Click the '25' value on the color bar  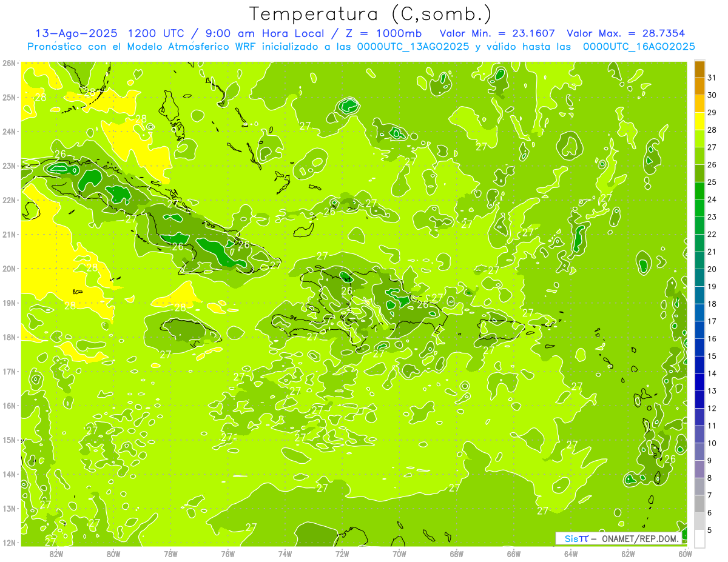point(712,182)
